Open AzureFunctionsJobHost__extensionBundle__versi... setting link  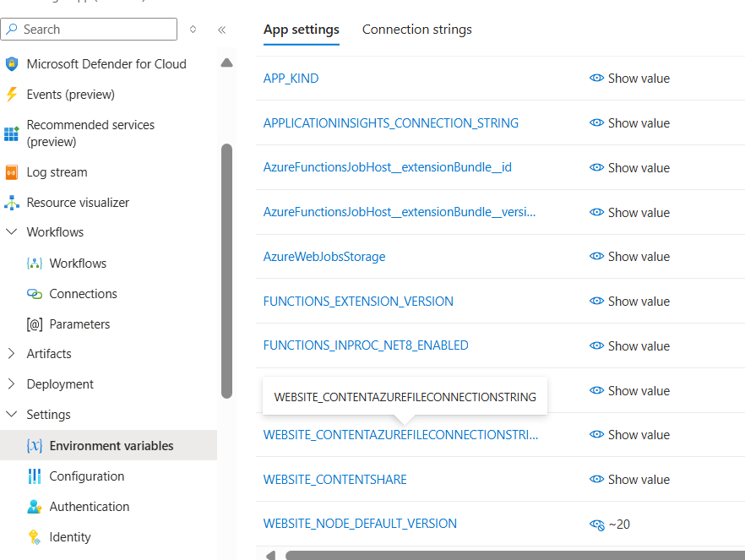399,212
